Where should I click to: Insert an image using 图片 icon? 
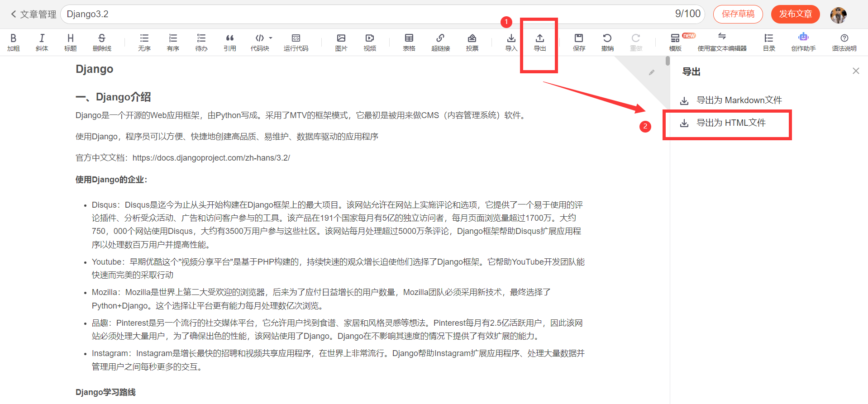click(x=341, y=42)
